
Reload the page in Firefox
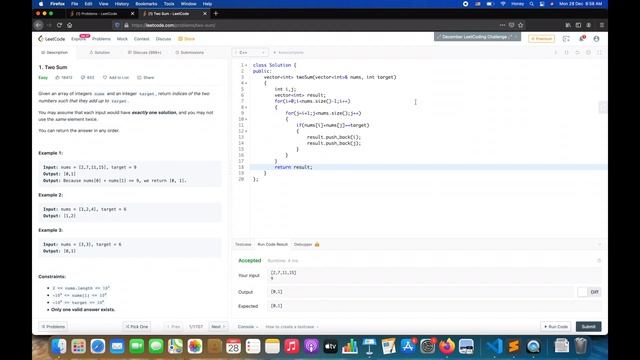click(59, 25)
